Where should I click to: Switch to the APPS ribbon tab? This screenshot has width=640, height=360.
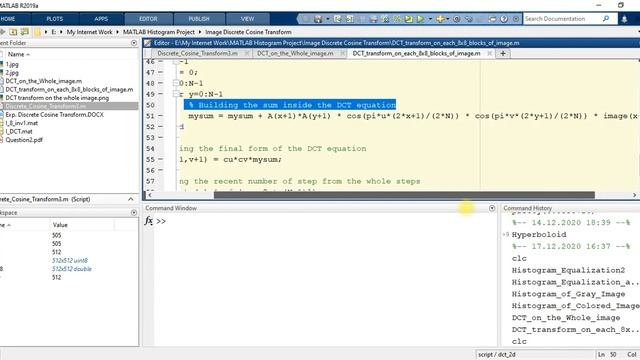(101, 19)
